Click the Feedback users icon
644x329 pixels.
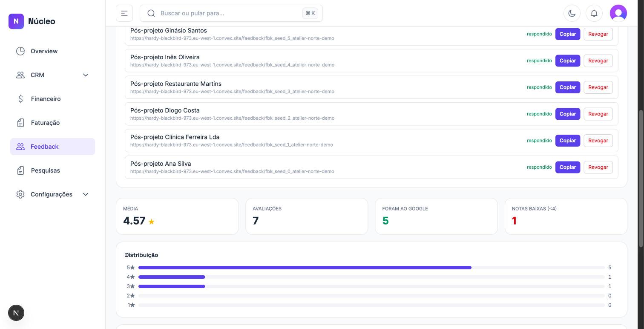(20, 147)
